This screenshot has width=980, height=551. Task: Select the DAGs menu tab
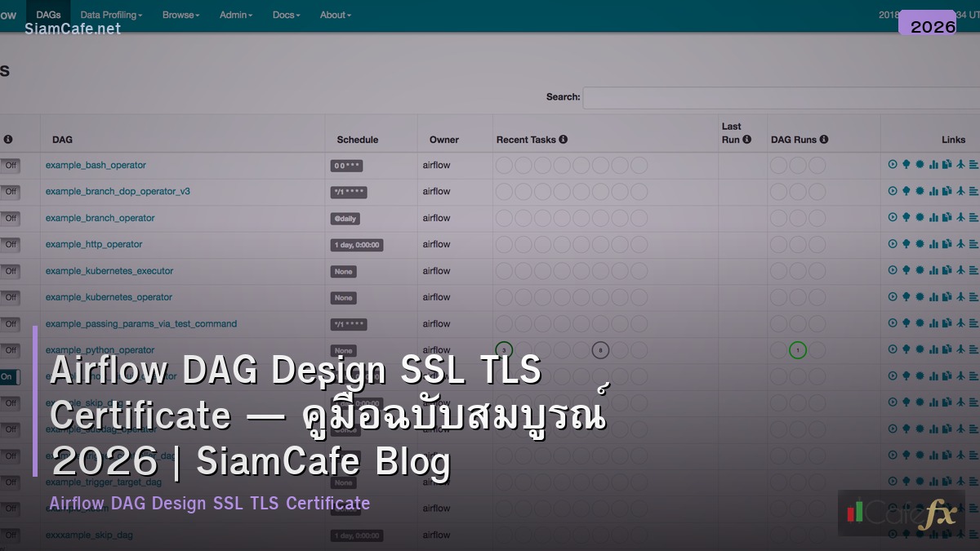(x=48, y=14)
